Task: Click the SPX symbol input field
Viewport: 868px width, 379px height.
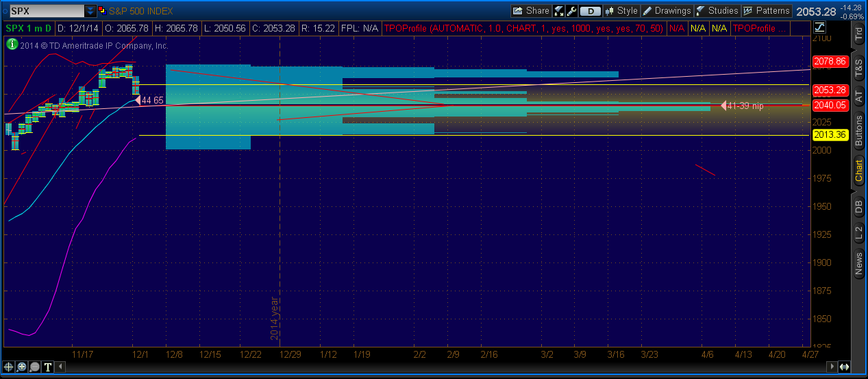Action: 46,11
